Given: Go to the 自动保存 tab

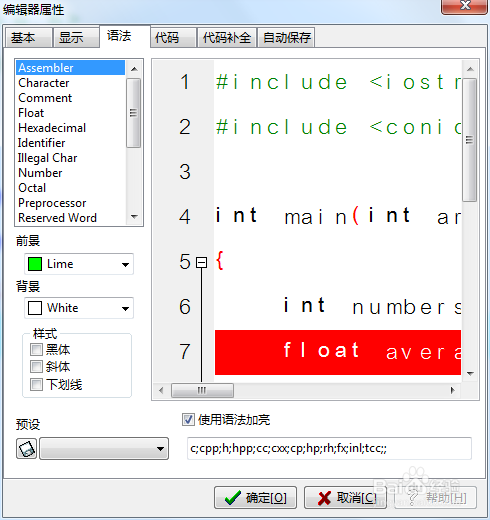Looking at the screenshot, I should tap(286, 37).
